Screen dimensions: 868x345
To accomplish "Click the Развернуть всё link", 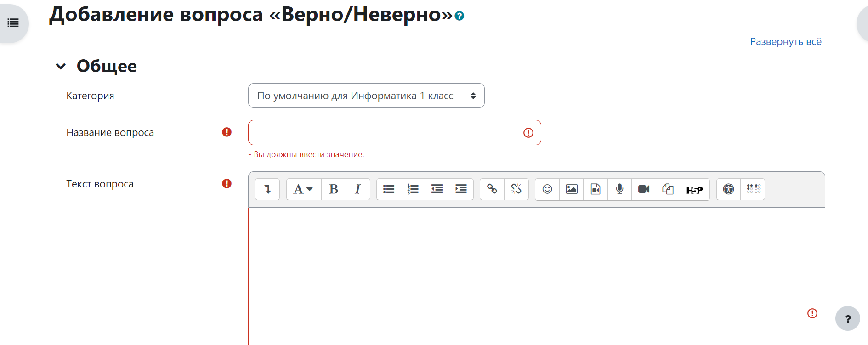I will tap(785, 42).
